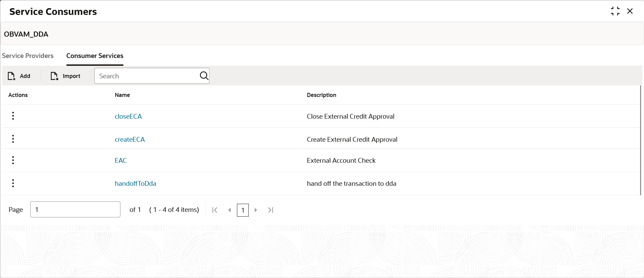Click the Description column header

(322, 95)
